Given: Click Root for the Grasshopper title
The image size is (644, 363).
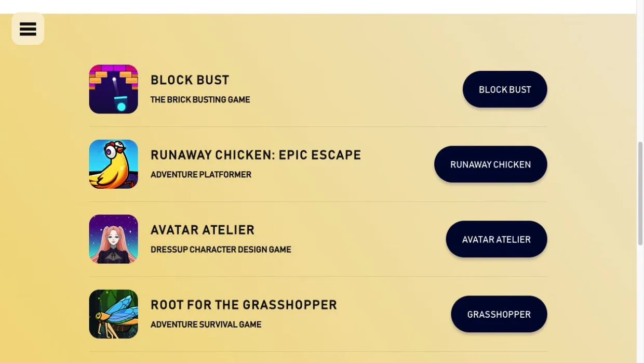Looking at the screenshot, I should pos(244,305).
